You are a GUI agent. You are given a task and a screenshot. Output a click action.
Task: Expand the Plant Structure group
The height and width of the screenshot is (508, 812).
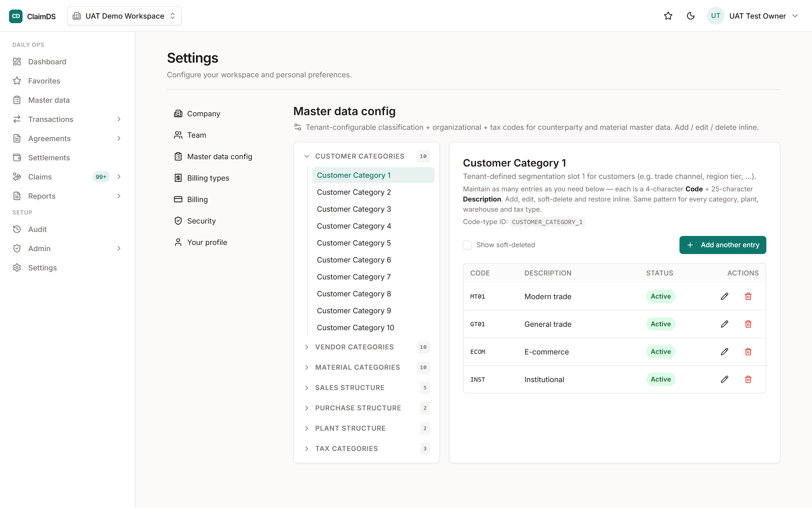click(x=367, y=428)
